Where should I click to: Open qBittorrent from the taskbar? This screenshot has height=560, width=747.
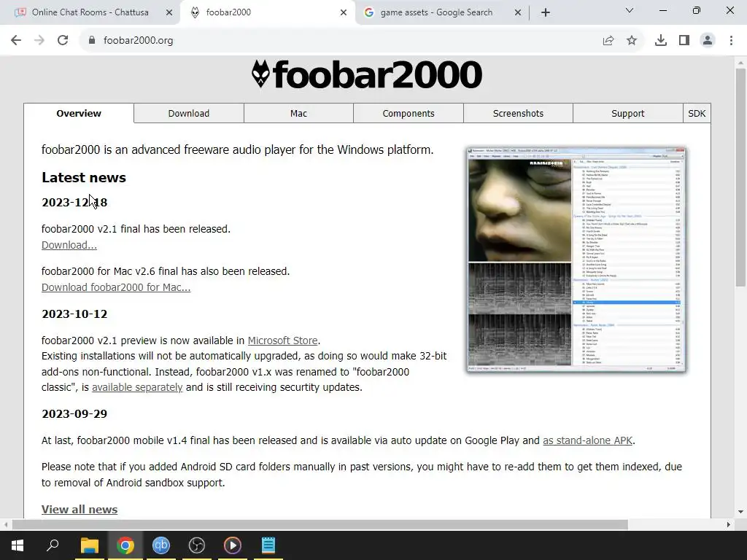pyautogui.click(x=161, y=545)
